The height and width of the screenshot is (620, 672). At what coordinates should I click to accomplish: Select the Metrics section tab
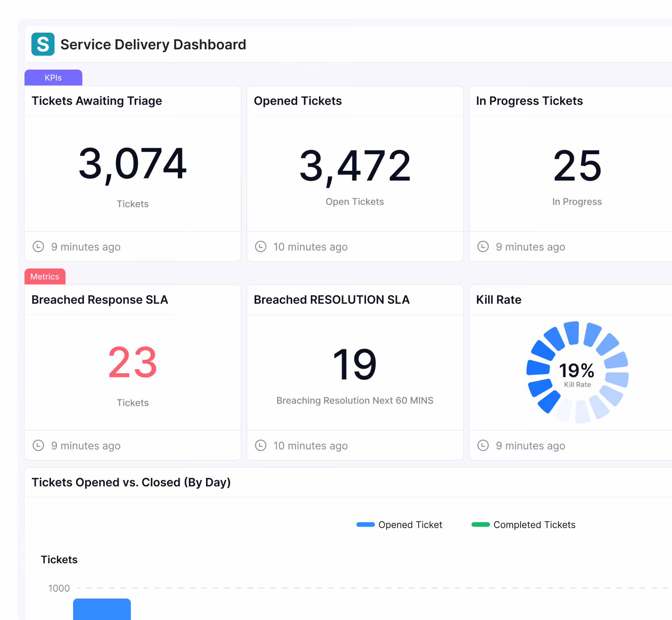coord(45,276)
